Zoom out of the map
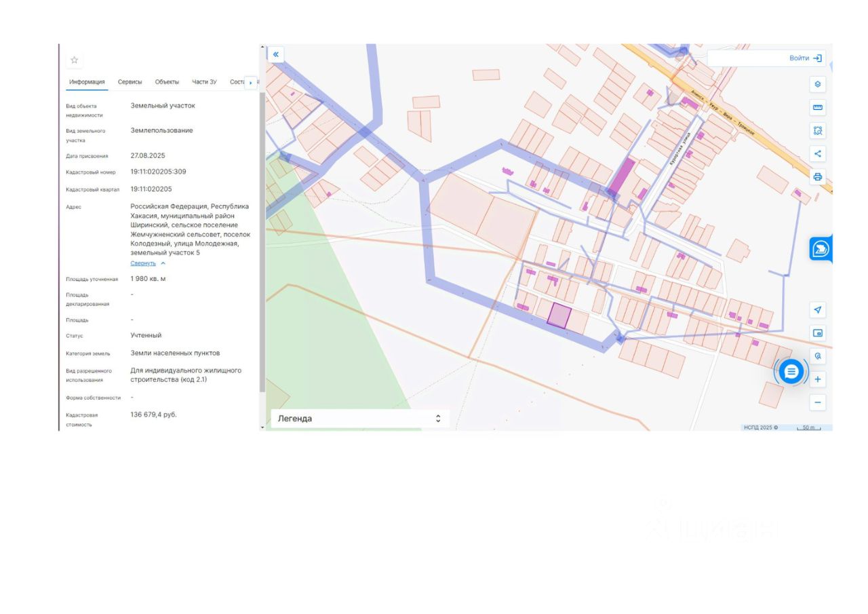 [818, 402]
